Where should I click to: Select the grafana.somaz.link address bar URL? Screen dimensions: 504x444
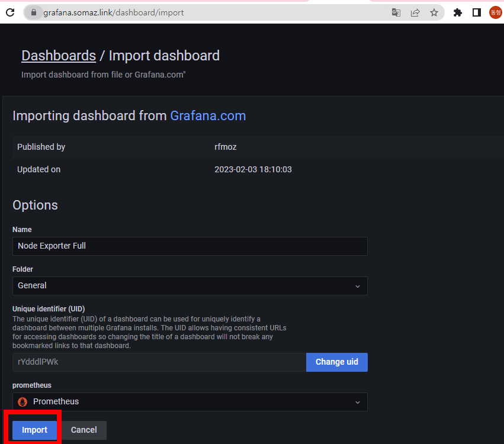tap(114, 12)
